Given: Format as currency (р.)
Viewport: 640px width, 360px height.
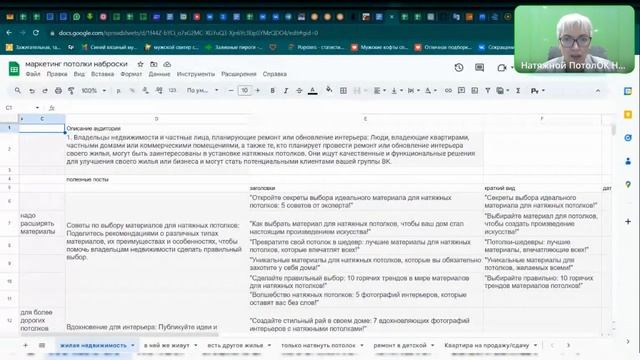Looking at the screenshot, I should (x=118, y=91).
